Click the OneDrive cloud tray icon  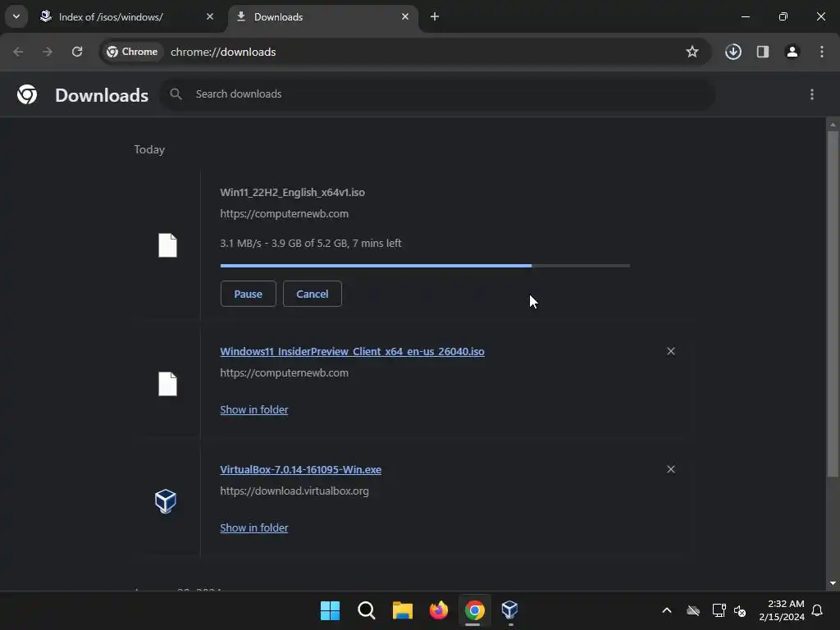coord(693,610)
